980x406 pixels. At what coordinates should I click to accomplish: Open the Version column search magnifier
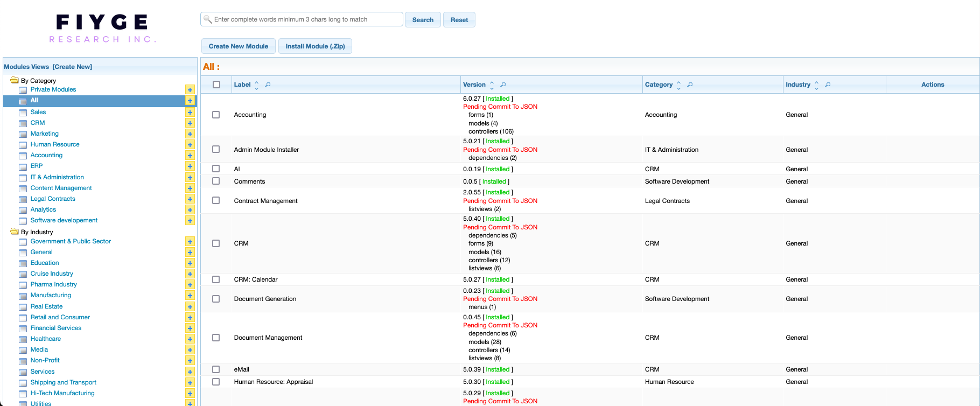point(503,85)
